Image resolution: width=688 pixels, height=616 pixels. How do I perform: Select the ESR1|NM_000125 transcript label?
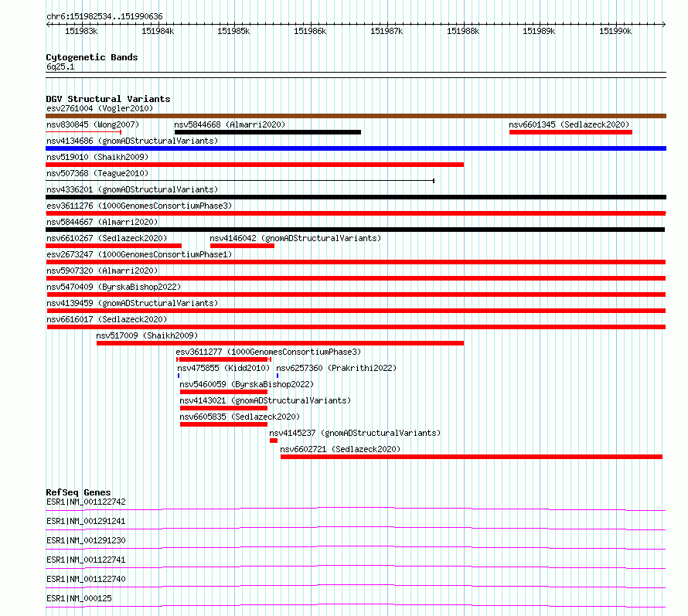[79, 598]
